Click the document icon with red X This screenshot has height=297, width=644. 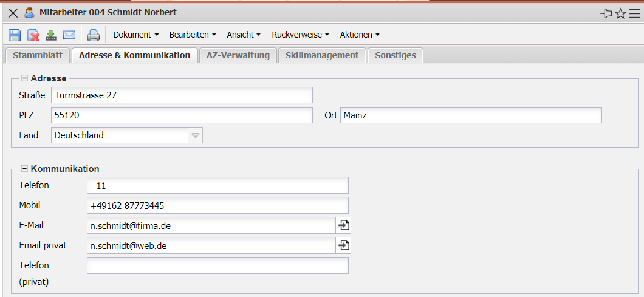[x=33, y=35]
